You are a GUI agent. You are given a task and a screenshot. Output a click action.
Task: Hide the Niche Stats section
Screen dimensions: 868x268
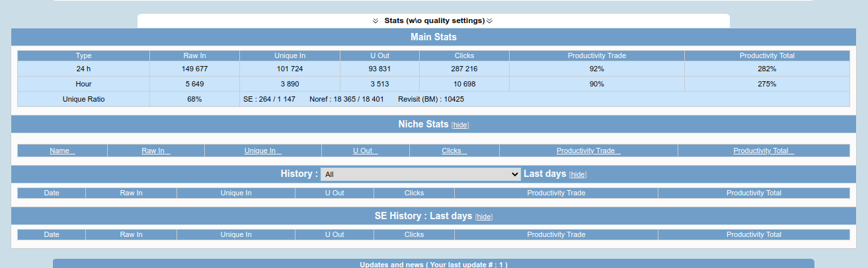pos(460,125)
